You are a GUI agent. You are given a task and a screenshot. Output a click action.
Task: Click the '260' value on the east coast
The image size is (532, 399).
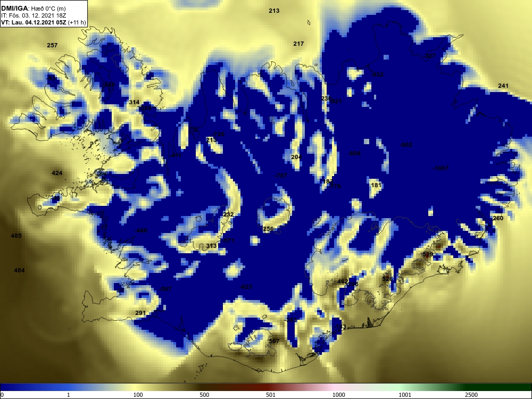[498, 218]
